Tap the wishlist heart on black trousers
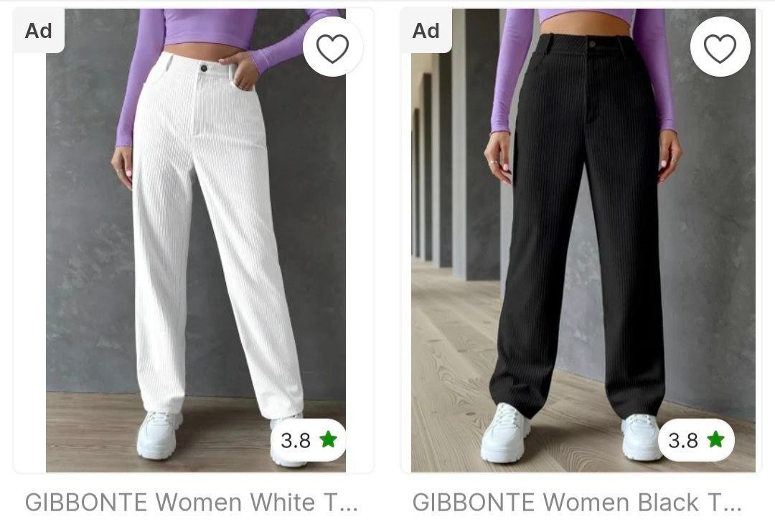 tap(720, 48)
